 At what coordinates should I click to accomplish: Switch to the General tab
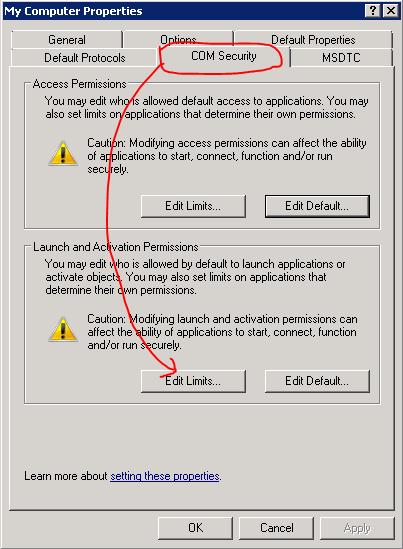pyautogui.click(x=67, y=40)
